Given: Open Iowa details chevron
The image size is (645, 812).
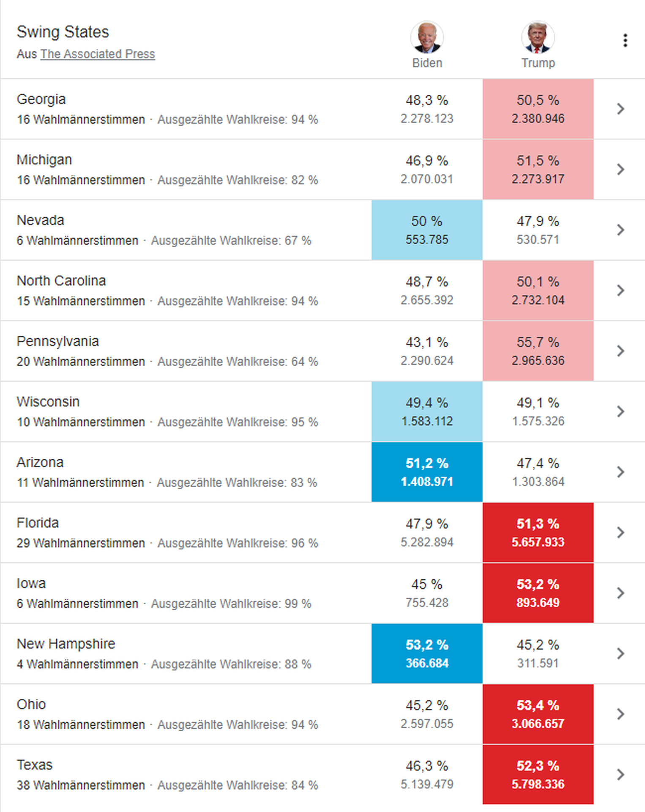Looking at the screenshot, I should tap(620, 593).
